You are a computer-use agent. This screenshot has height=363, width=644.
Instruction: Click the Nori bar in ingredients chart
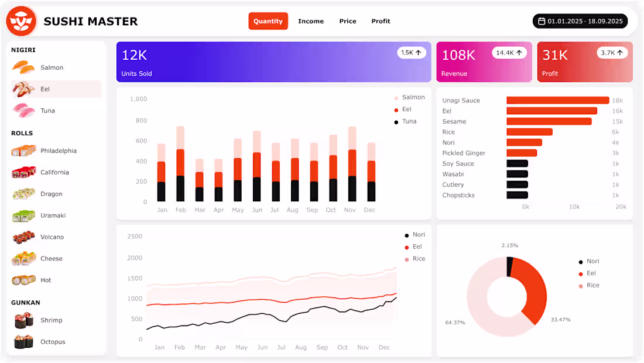[524, 142]
